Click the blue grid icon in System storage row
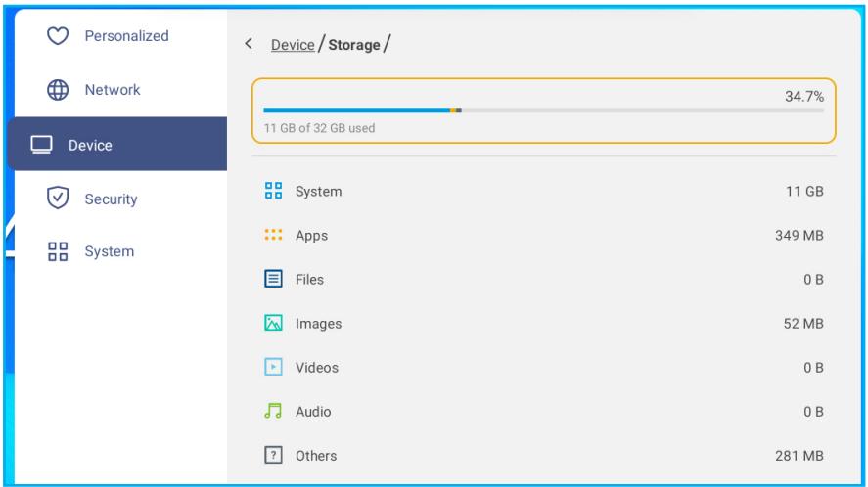This screenshot has height=487, width=868. click(x=273, y=191)
